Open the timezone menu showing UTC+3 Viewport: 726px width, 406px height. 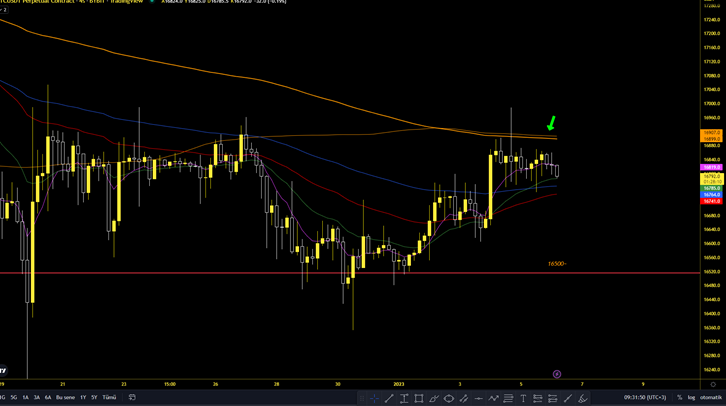click(x=647, y=398)
